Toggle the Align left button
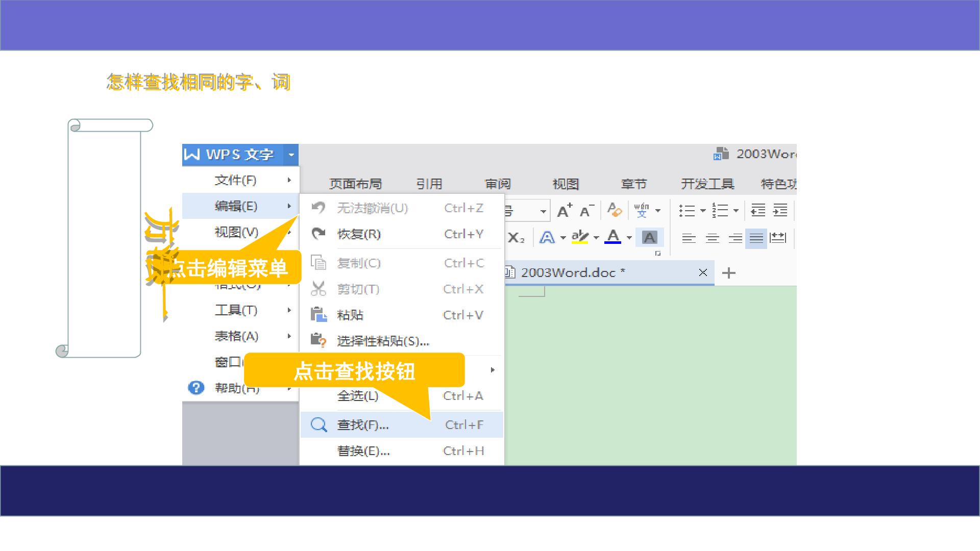The image size is (980, 551). [689, 238]
